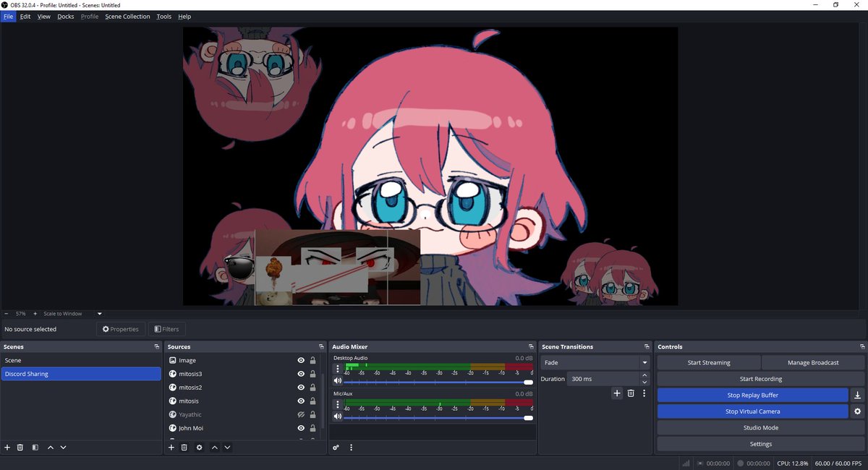Move the source down in the Sources list
Screen dimensions: 868x470
point(227,448)
